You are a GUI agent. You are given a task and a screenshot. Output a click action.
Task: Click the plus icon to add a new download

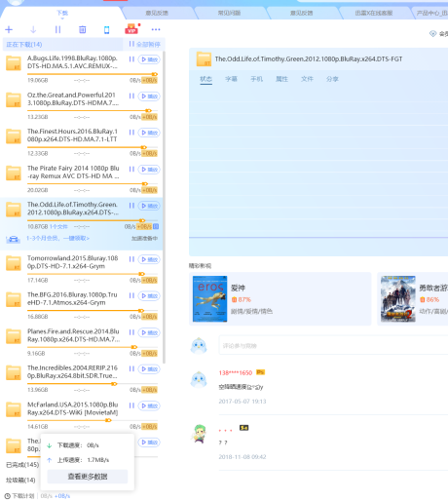[x=9, y=30]
